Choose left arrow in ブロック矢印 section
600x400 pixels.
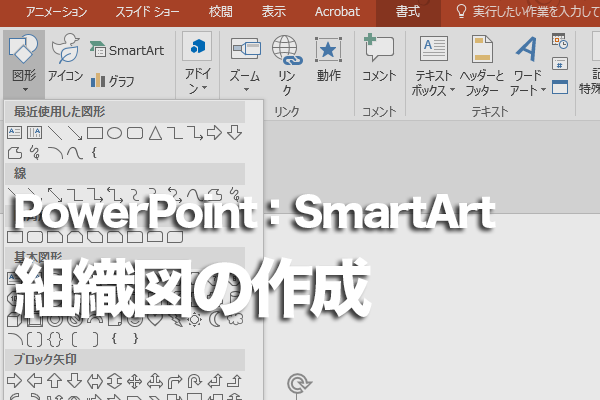click(x=34, y=381)
